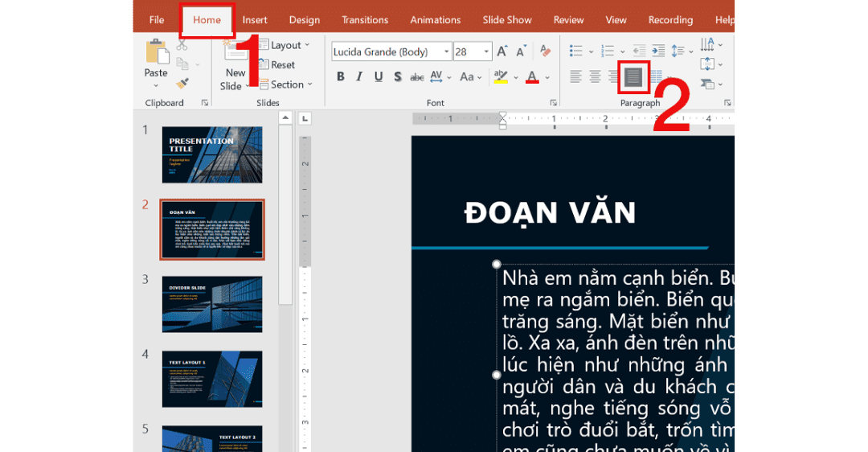Cut selection with the scissors icon

[x=182, y=45]
